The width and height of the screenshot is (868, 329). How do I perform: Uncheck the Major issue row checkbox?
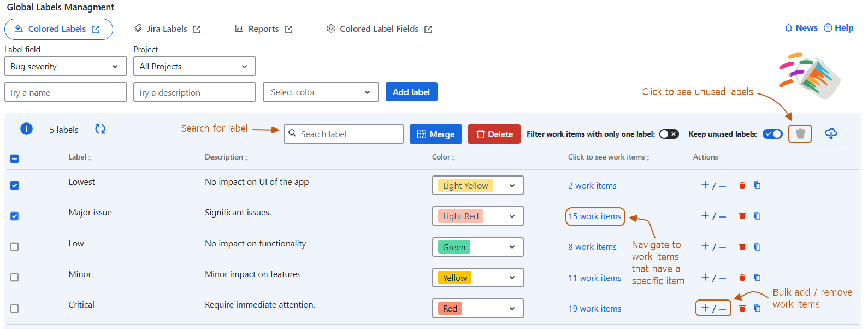pyautogui.click(x=15, y=216)
